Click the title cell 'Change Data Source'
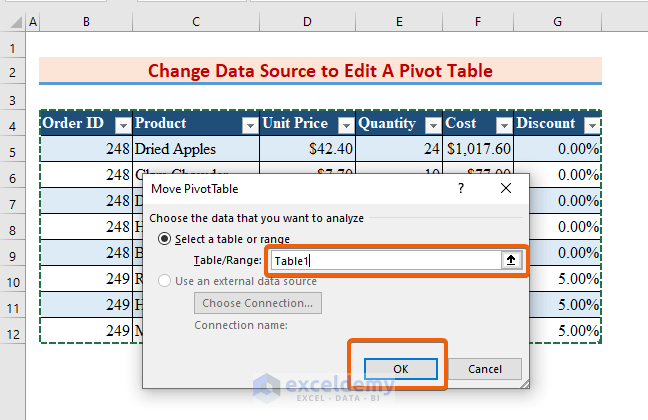Viewport: 648px width, 420px height. point(320,71)
